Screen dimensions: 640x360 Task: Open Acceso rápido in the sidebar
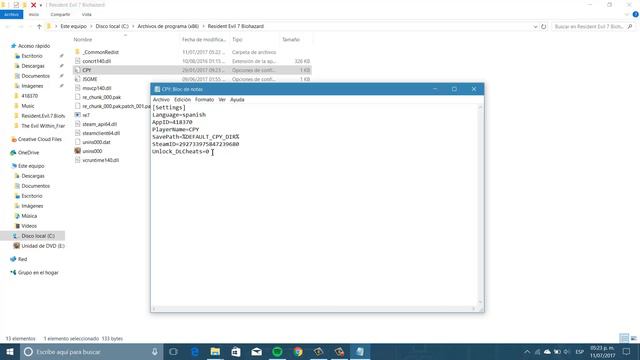[x=34, y=46]
